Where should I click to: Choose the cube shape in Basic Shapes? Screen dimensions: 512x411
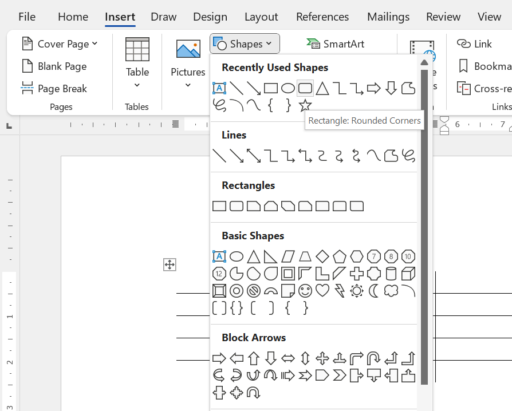[408, 274]
